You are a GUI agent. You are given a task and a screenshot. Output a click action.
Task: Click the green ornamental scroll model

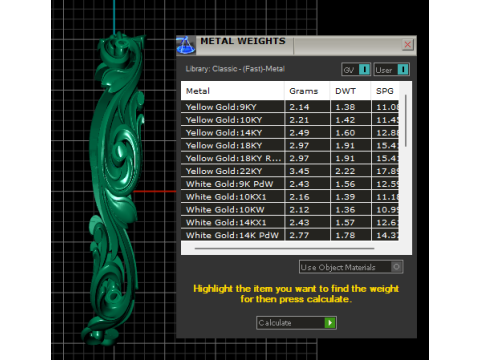[114, 188]
